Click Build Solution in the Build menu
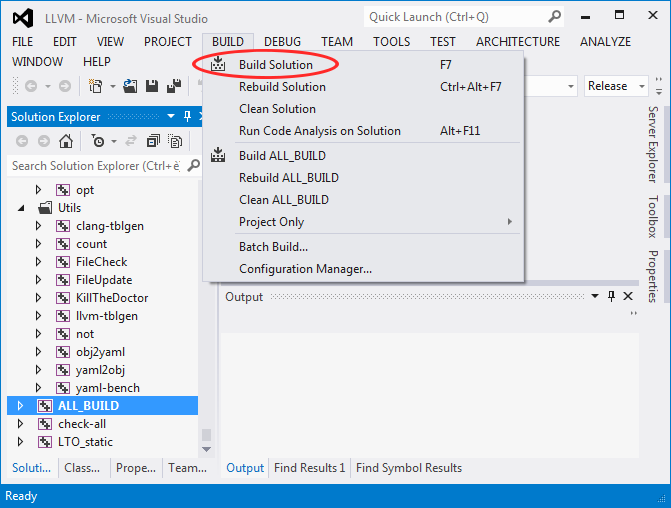The width and height of the screenshot is (671, 508). point(275,65)
